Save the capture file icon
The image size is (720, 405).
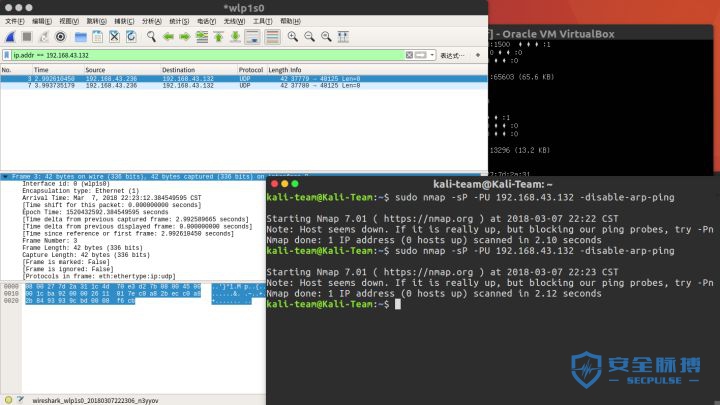coord(97,37)
